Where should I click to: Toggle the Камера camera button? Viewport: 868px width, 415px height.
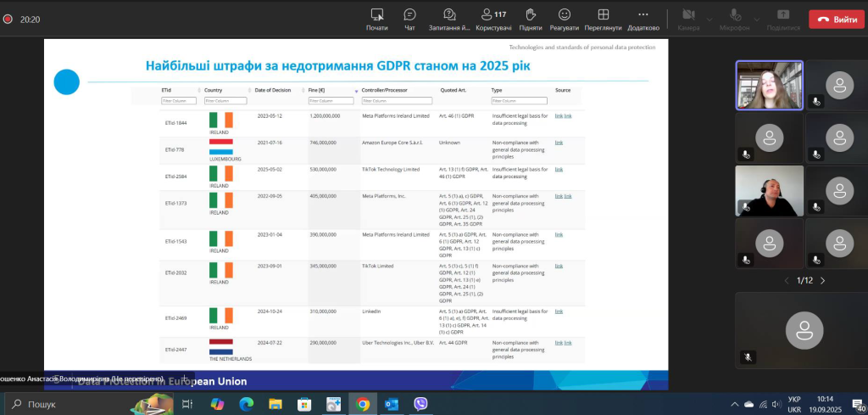tap(688, 20)
